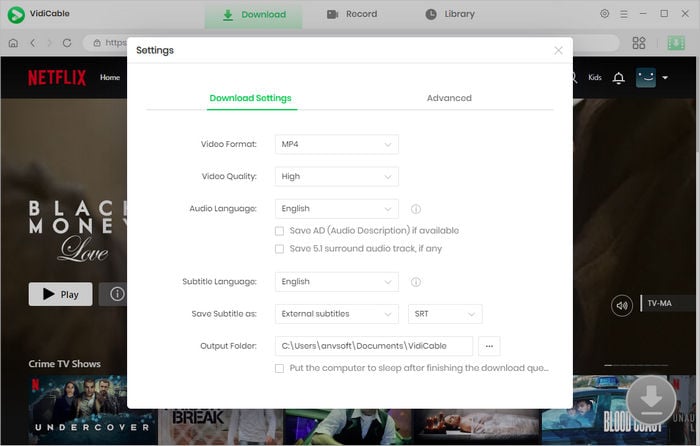Enable Save 5.1 surround audio checkbox
This screenshot has height=446, width=700.
click(279, 249)
